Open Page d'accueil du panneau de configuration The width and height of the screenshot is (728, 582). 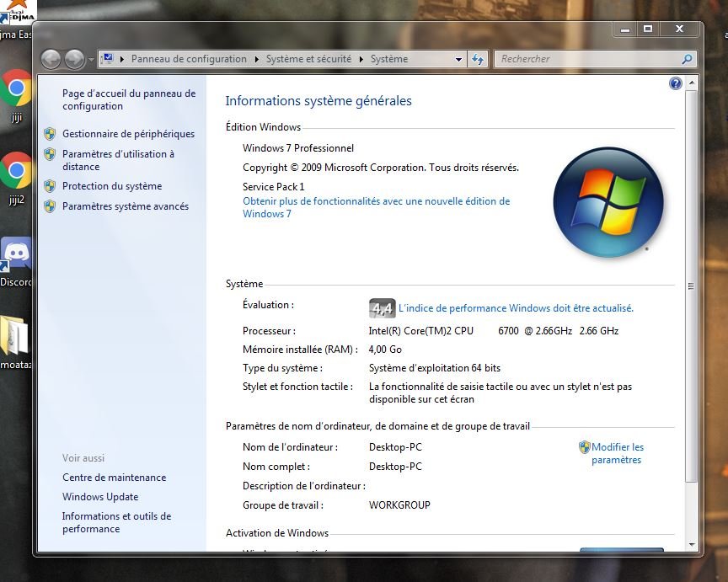[129, 99]
